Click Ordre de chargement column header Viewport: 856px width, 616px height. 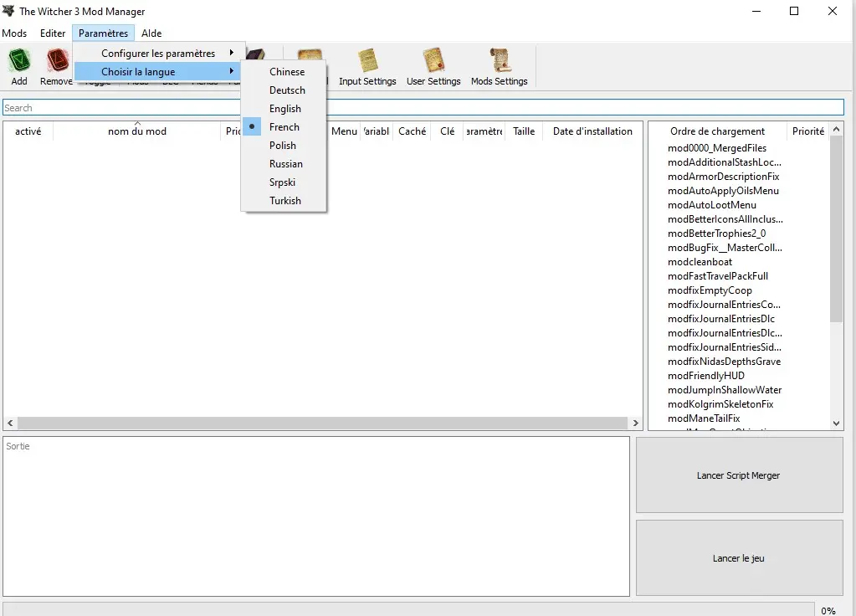coord(717,131)
